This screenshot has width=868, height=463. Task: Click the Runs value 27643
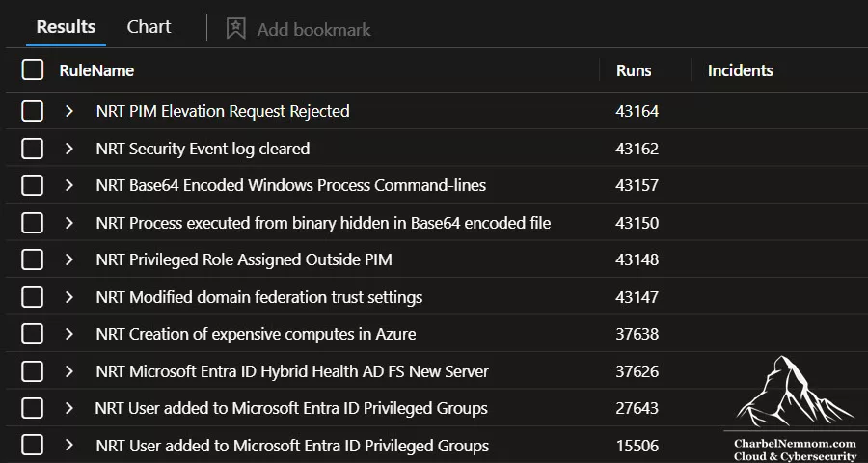637,409
